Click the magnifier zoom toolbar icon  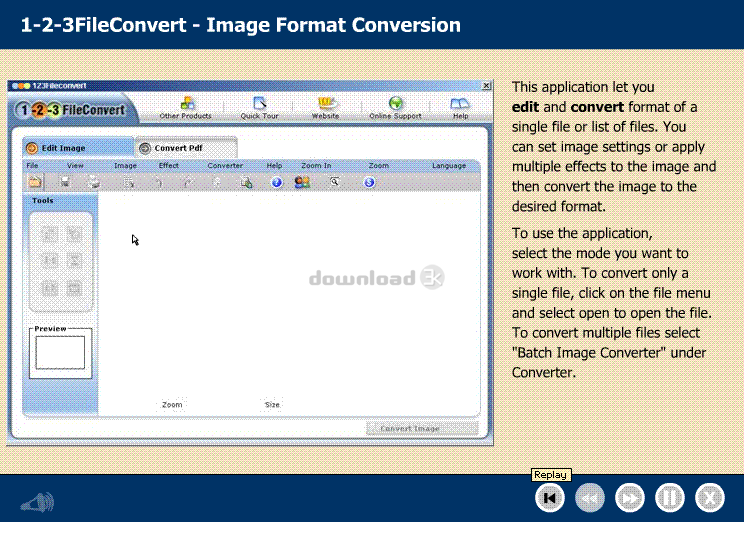click(334, 182)
